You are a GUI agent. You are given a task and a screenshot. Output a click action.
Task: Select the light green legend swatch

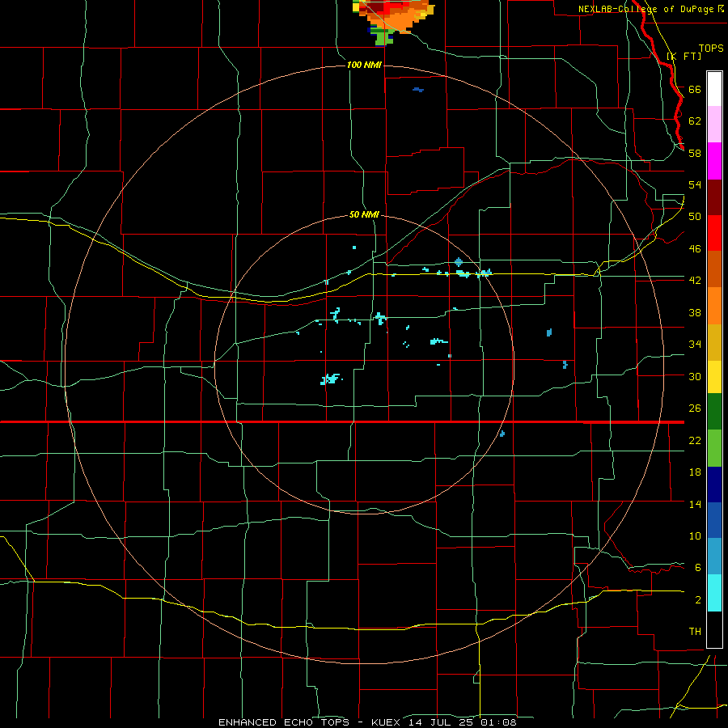(x=714, y=448)
